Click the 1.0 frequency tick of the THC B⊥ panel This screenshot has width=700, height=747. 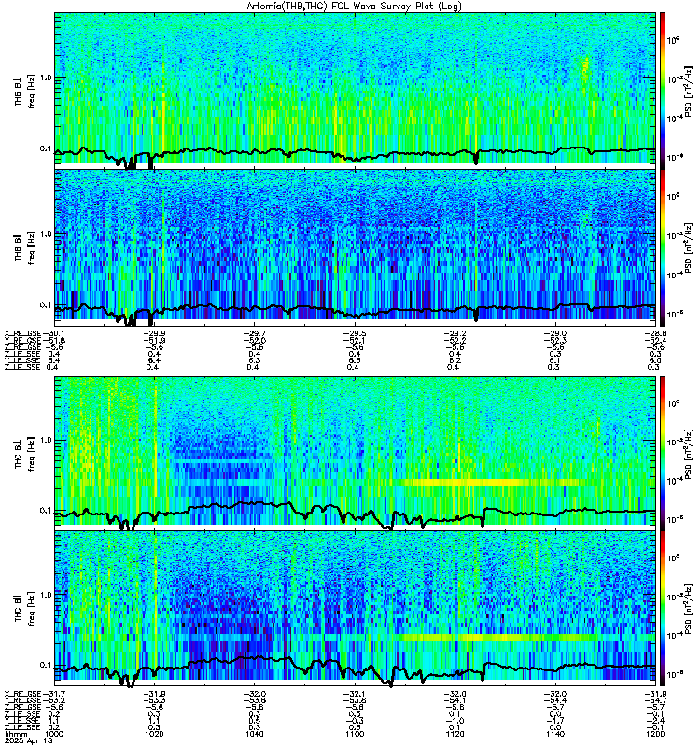pos(46,440)
